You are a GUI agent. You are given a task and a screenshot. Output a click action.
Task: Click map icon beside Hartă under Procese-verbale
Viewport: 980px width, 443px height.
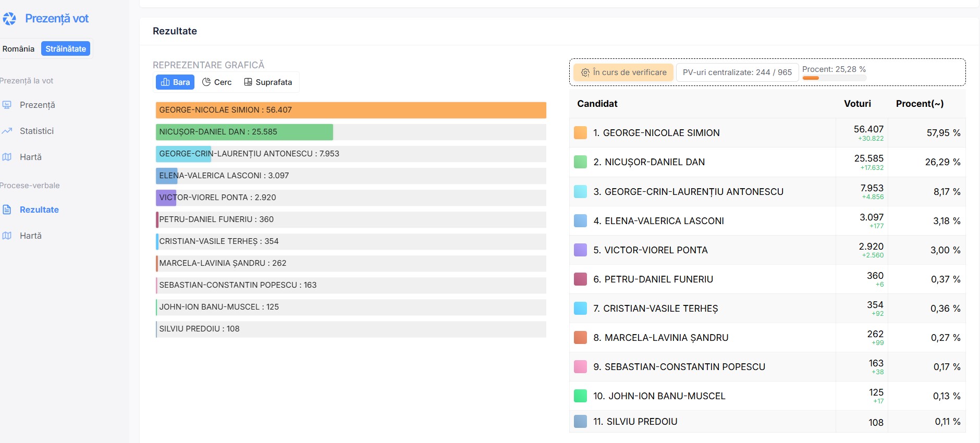pos(7,236)
